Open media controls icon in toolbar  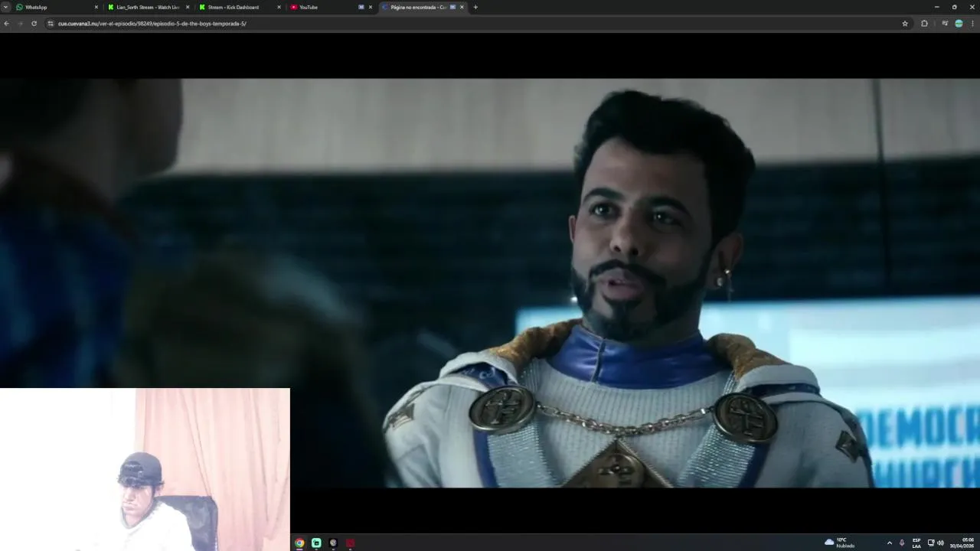[x=945, y=24]
